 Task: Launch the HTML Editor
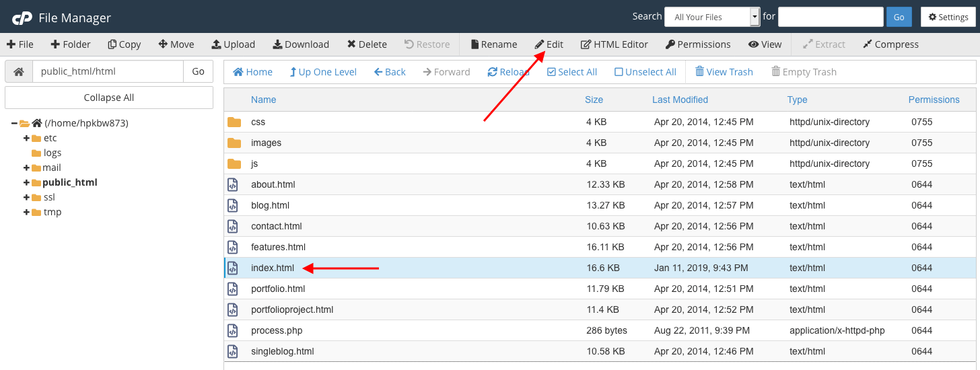(x=615, y=44)
